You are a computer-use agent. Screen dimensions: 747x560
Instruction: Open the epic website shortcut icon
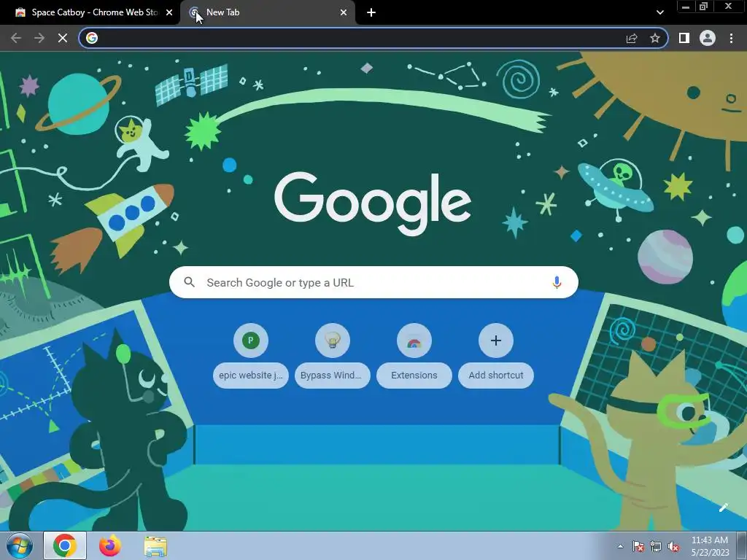coord(251,341)
